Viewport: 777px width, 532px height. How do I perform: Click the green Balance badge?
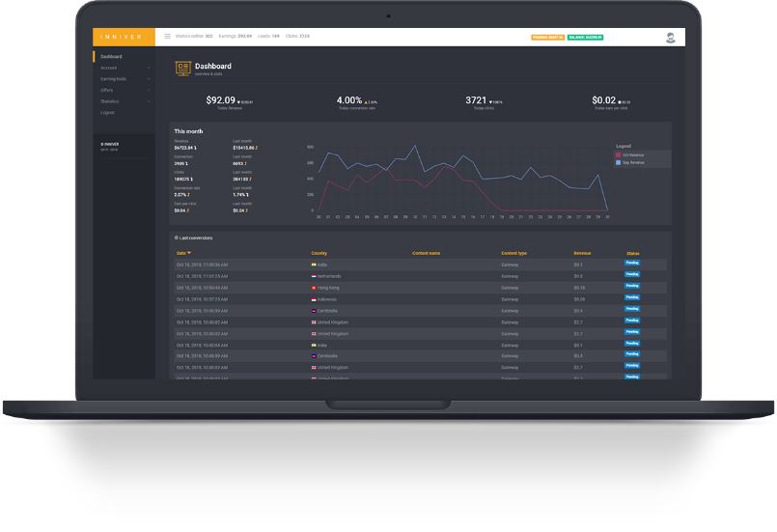[x=585, y=38]
